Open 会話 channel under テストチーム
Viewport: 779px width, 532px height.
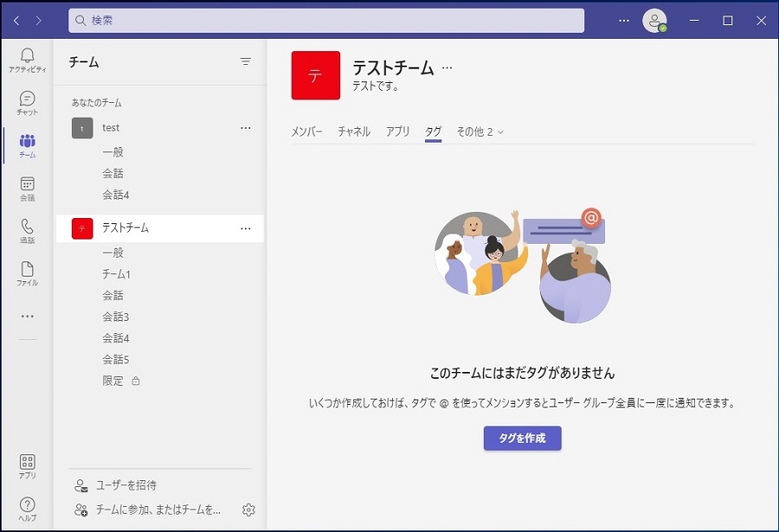click(113, 296)
